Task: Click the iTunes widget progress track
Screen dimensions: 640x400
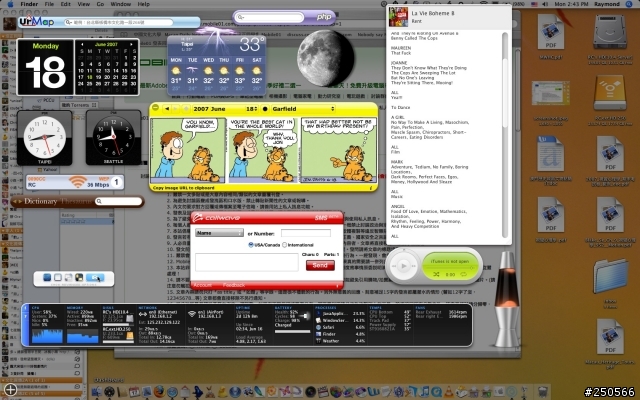Action: tap(450, 268)
